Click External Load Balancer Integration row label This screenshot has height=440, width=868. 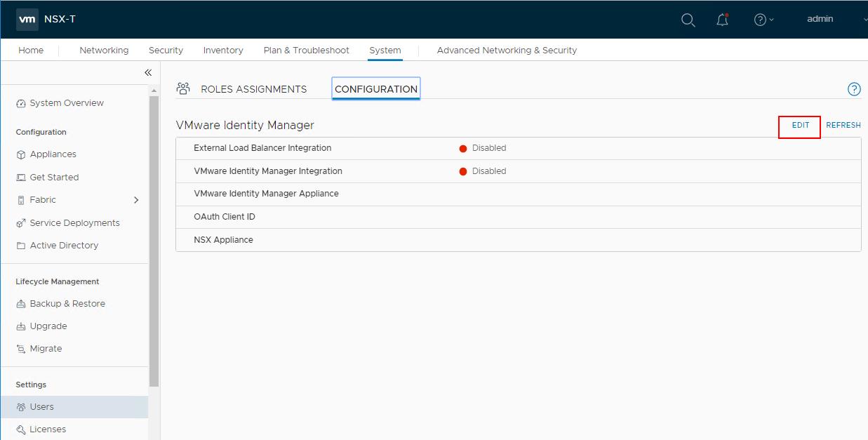coord(262,148)
